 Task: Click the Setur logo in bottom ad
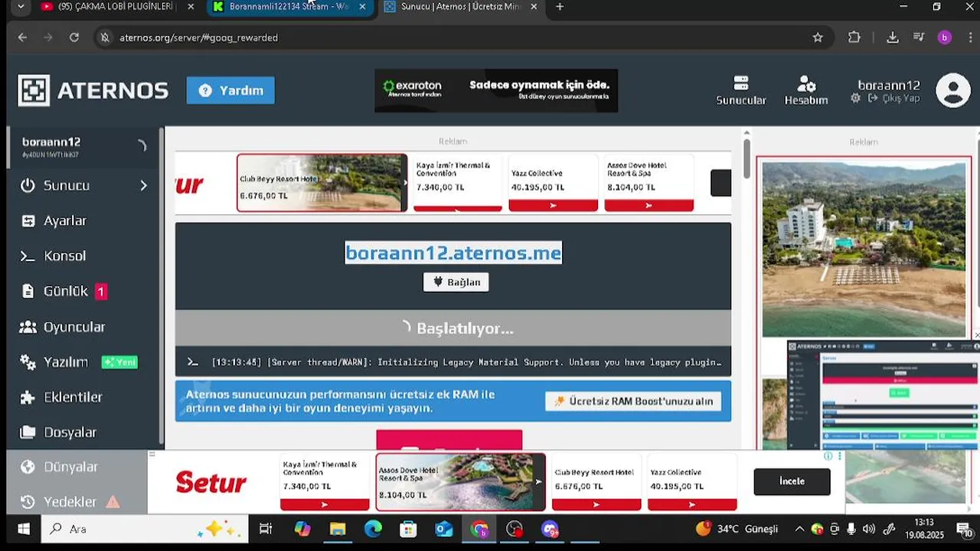pos(211,482)
